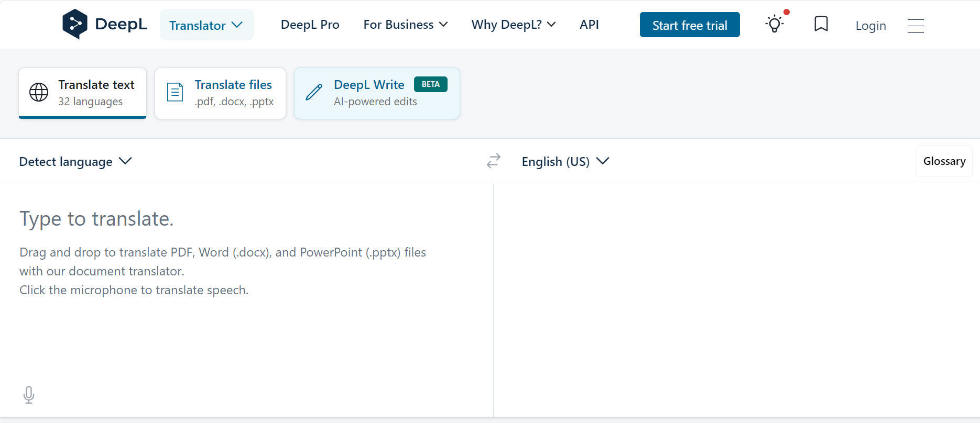The height and width of the screenshot is (423, 980).
Task: Open the hamburger menu icon
Action: click(x=916, y=26)
